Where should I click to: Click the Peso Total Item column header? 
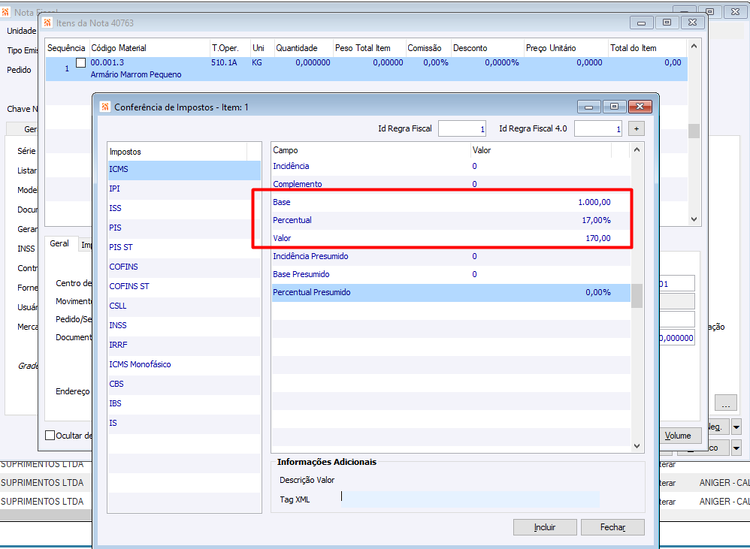[x=369, y=48]
